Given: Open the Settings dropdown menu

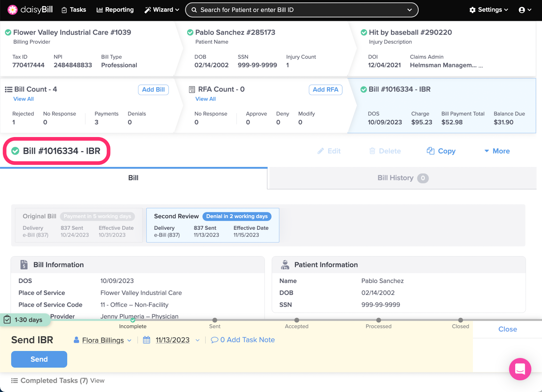Looking at the screenshot, I should 488,10.
